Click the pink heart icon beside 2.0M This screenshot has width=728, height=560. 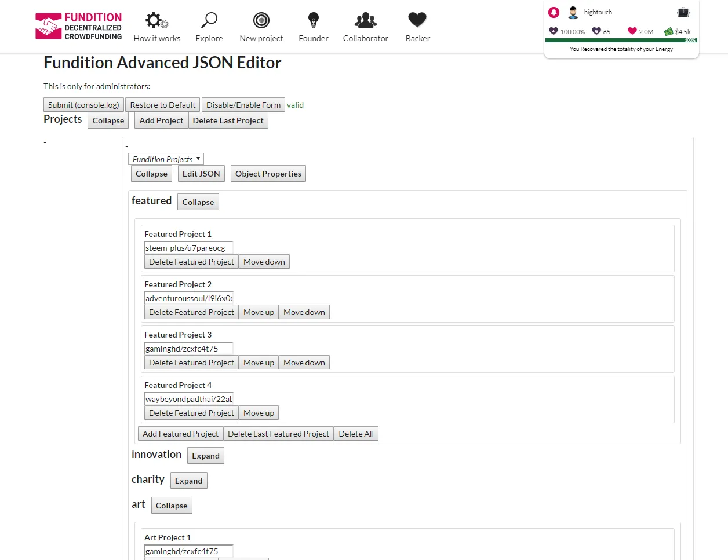coord(632,31)
